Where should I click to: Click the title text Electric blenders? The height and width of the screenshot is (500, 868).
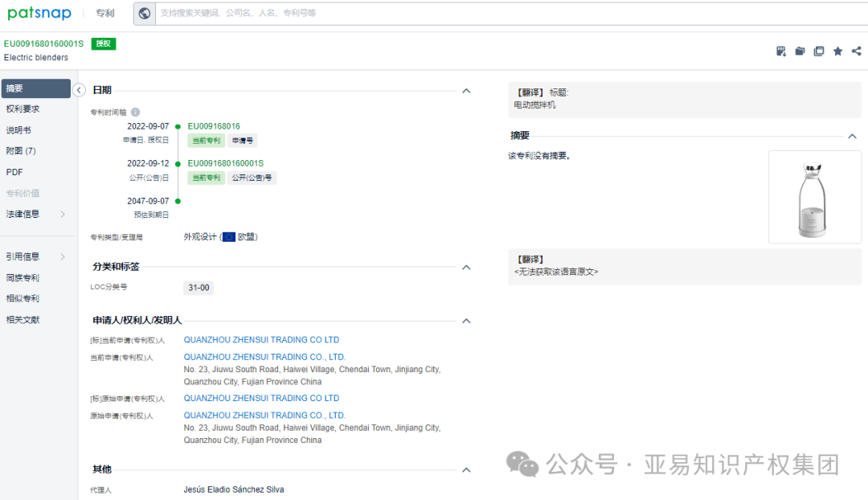pos(36,58)
